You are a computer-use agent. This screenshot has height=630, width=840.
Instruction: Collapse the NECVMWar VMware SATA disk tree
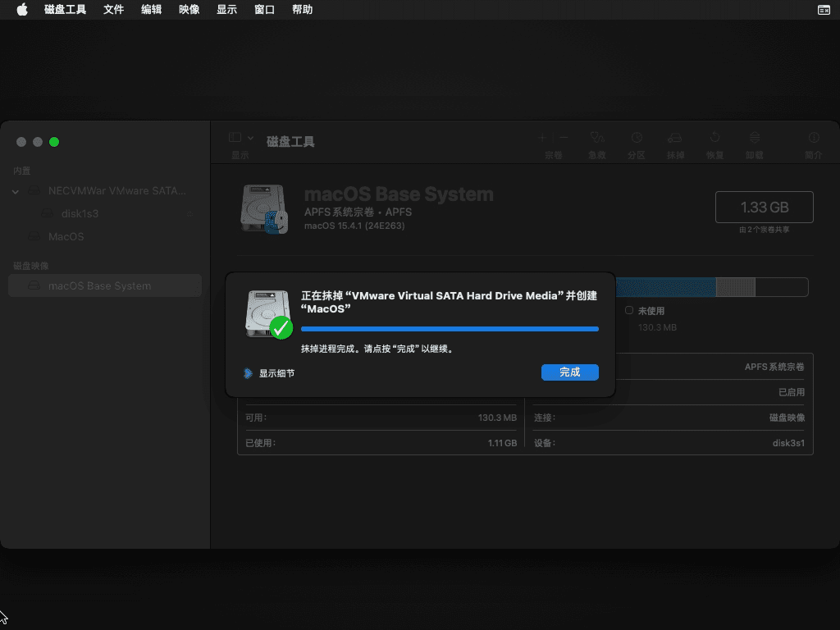[x=16, y=191]
